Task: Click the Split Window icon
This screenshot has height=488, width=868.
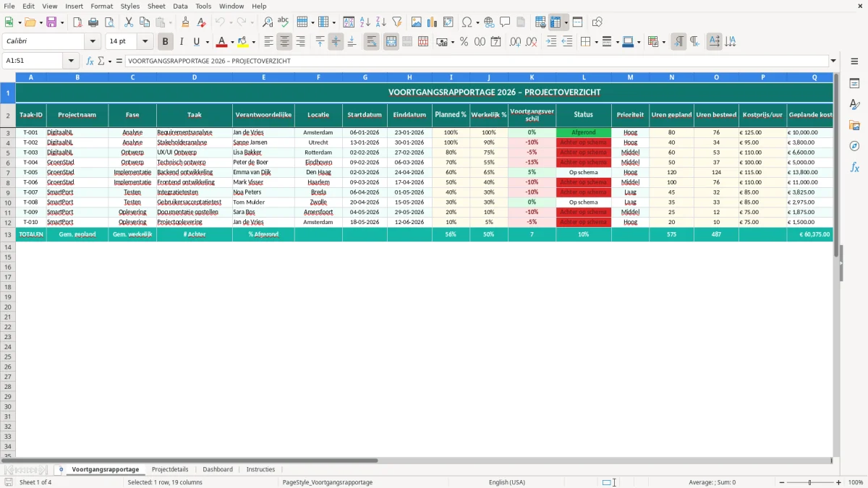Action: pyautogui.click(x=578, y=22)
